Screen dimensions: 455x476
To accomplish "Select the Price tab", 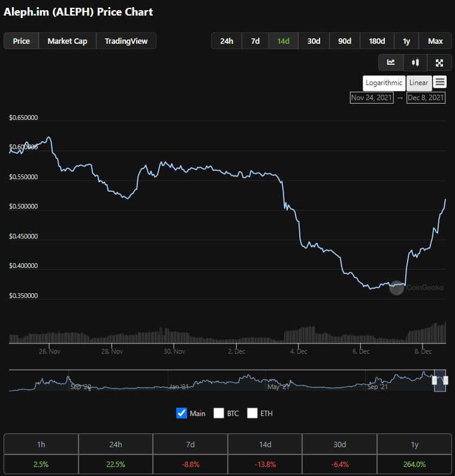I will 21,41.
